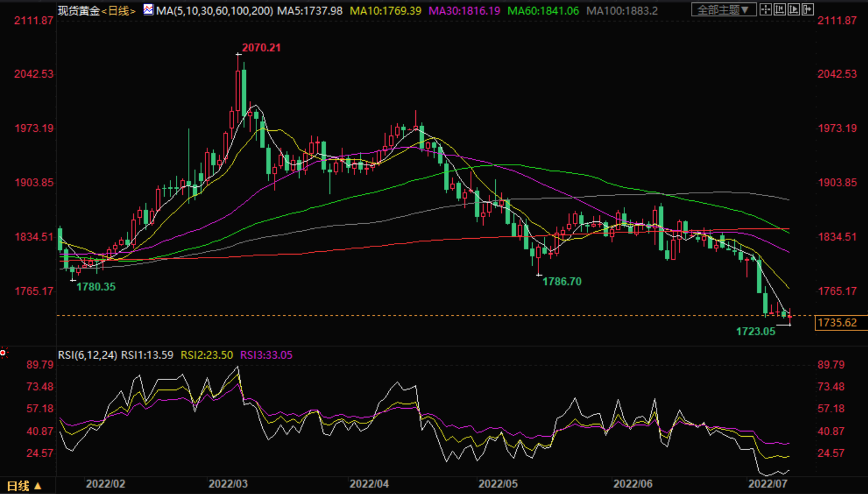Image resolution: width=868 pixels, height=494 pixels.
Task: Click the 2022/05 date on time axis
Action: (498, 484)
